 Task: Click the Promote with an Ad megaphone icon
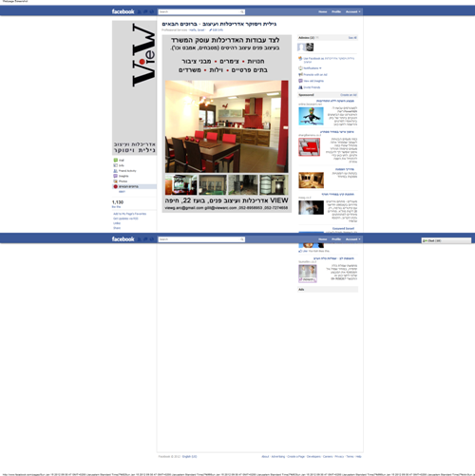[300, 75]
